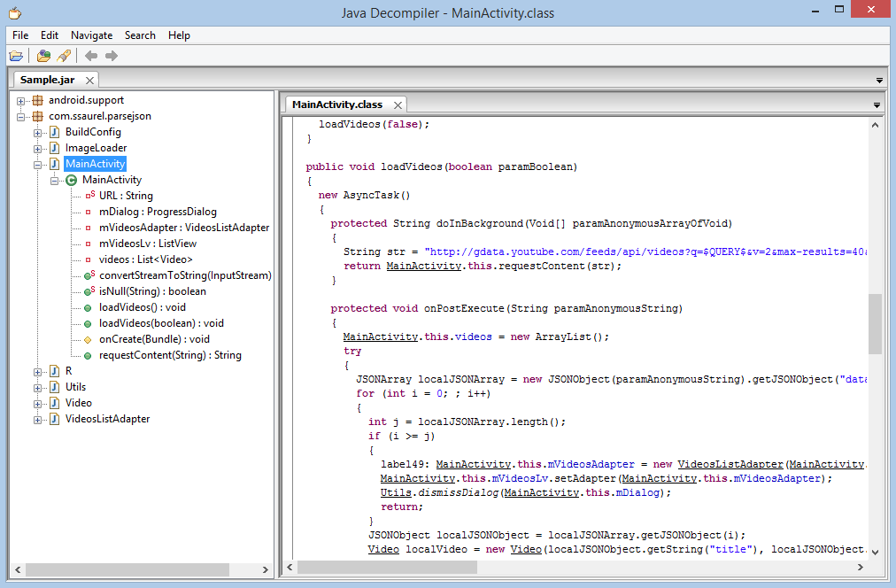Viewport: 896px width, 588px height.
Task: Select the onCreate(Bundle) method
Action: tap(154, 339)
